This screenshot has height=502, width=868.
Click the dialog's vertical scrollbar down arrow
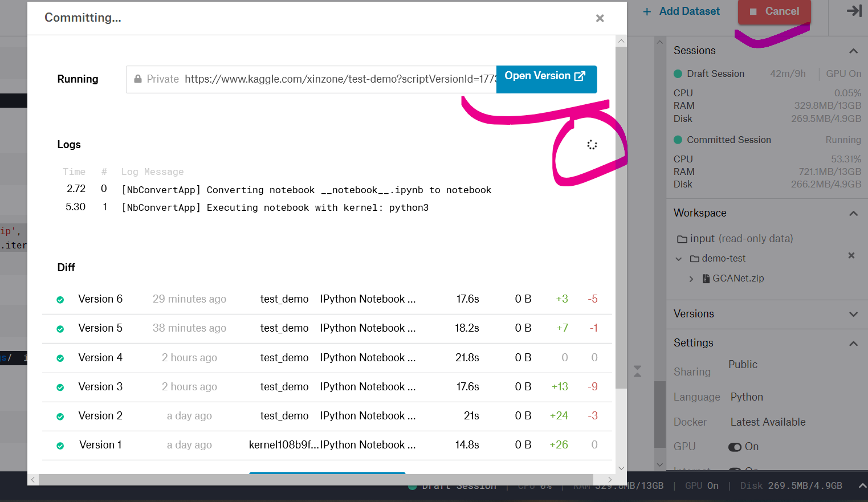(x=621, y=468)
